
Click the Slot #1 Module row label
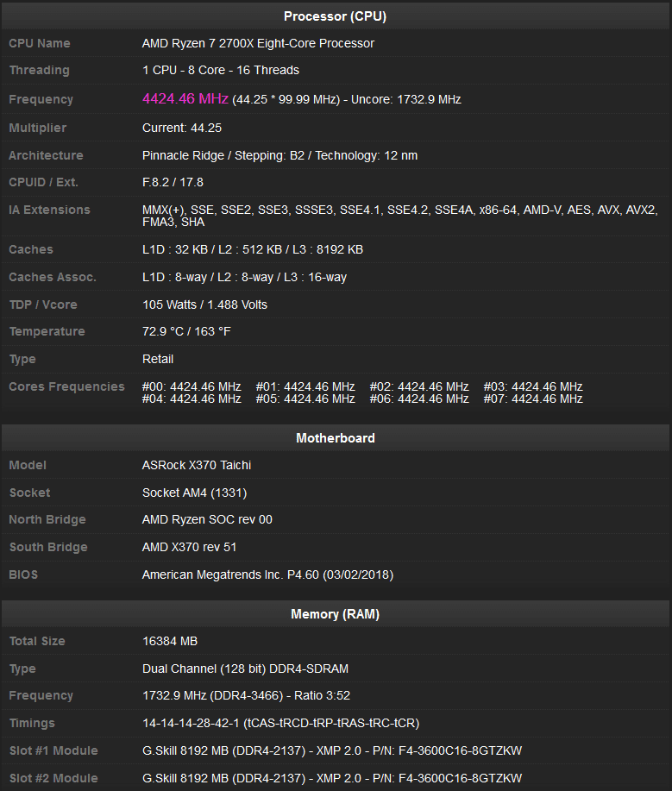coord(53,750)
